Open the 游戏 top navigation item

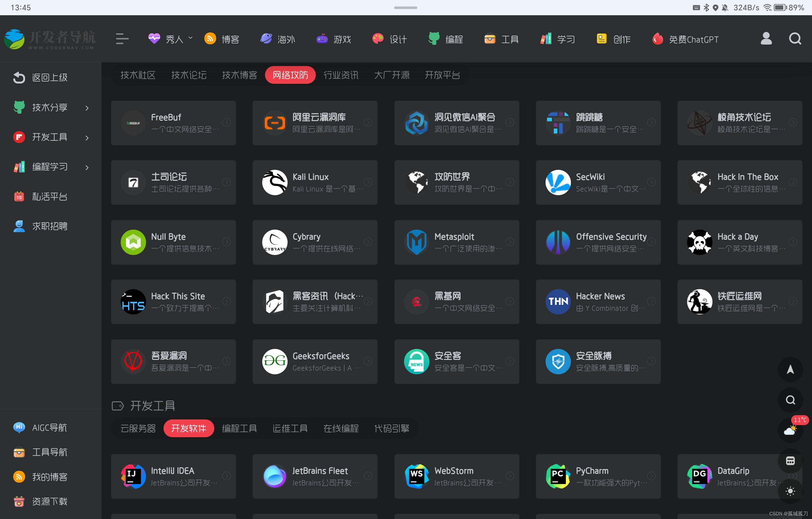[334, 39]
